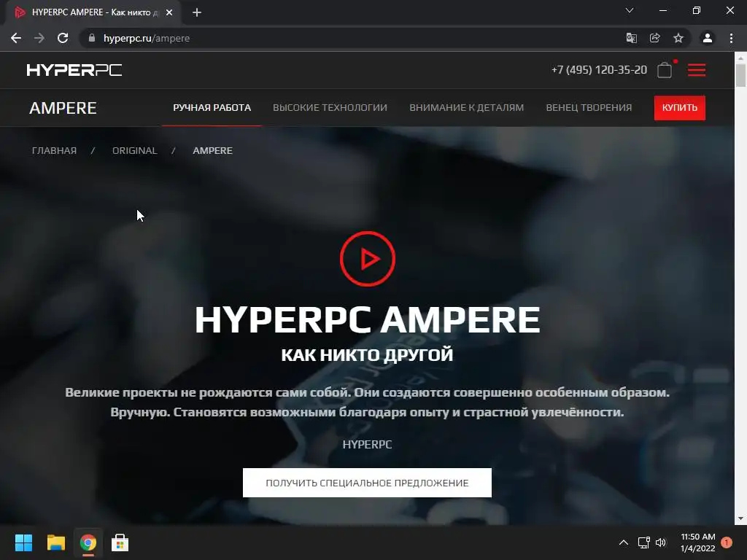This screenshot has height=560, width=747.
Task: Click the address bar URL field
Action: click(352, 38)
